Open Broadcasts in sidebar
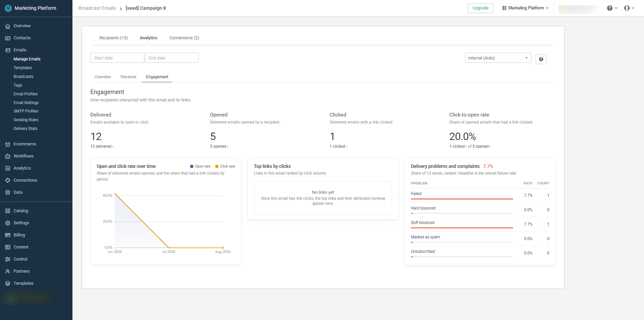Image resolution: width=644 pixels, height=320 pixels. coord(23,77)
